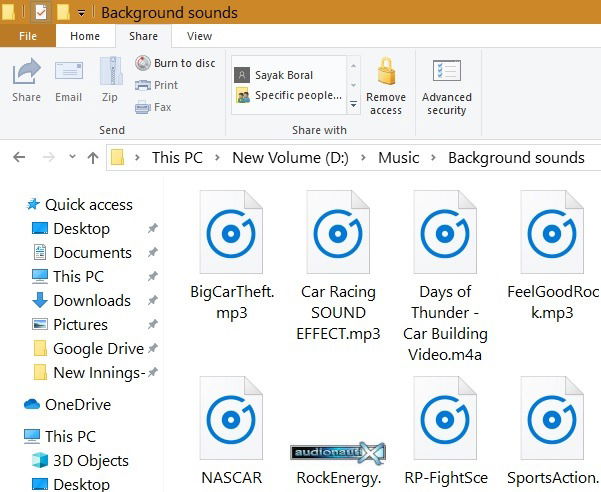Click the folder icon in address bar
This screenshot has height=492, width=601.
[x=117, y=157]
